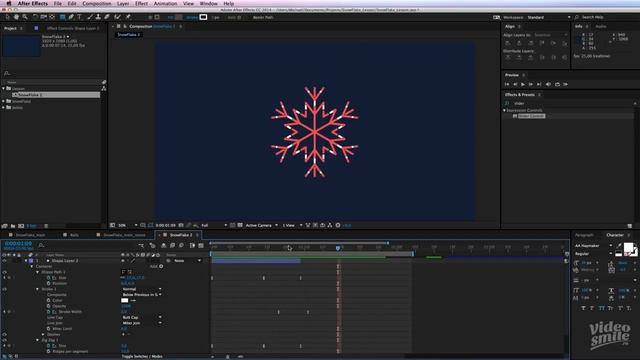Select the Pen tool
This screenshot has width=640, height=360.
(x=71, y=17)
